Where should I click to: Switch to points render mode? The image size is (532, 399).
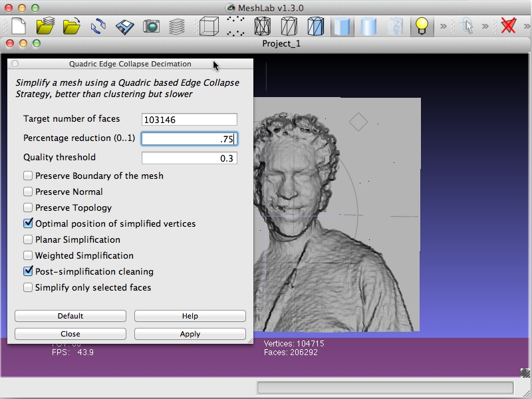pyautogui.click(x=235, y=26)
